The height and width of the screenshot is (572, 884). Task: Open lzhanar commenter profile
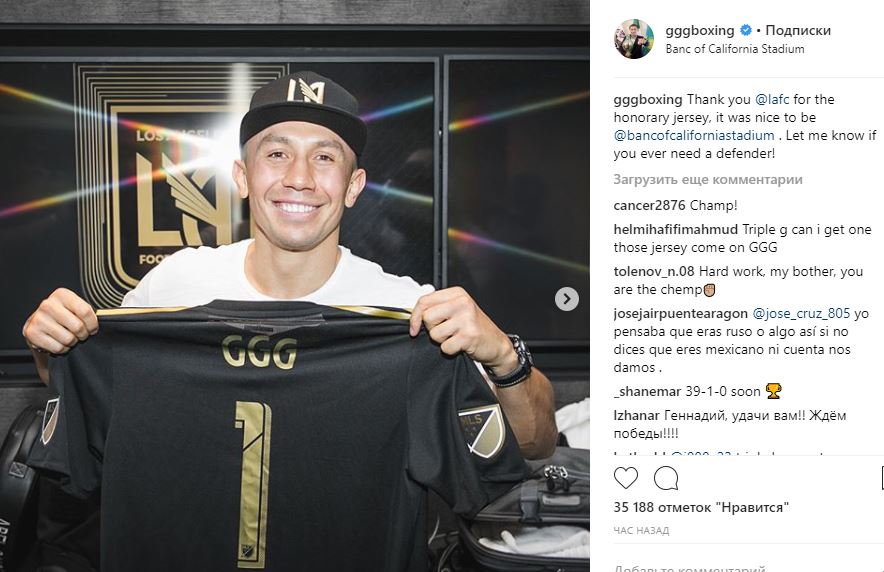(637, 416)
